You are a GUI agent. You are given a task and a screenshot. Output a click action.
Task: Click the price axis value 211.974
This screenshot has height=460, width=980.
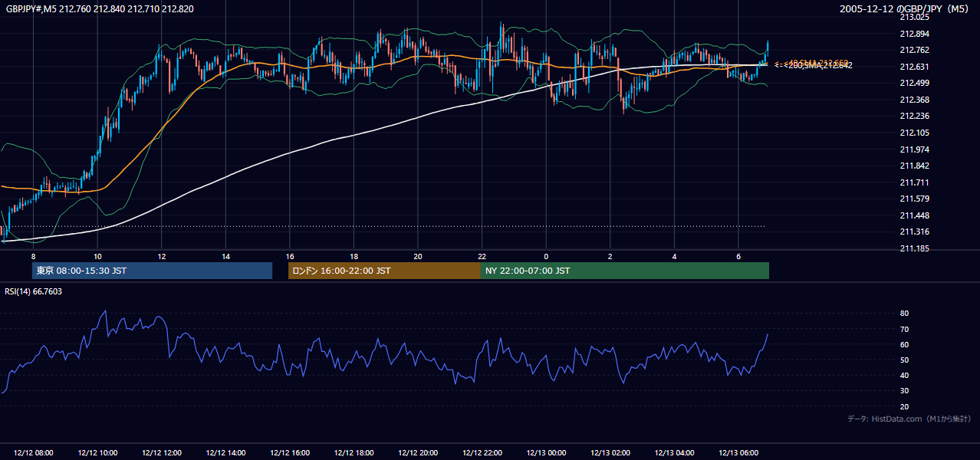pyautogui.click(x=914, y=149)
